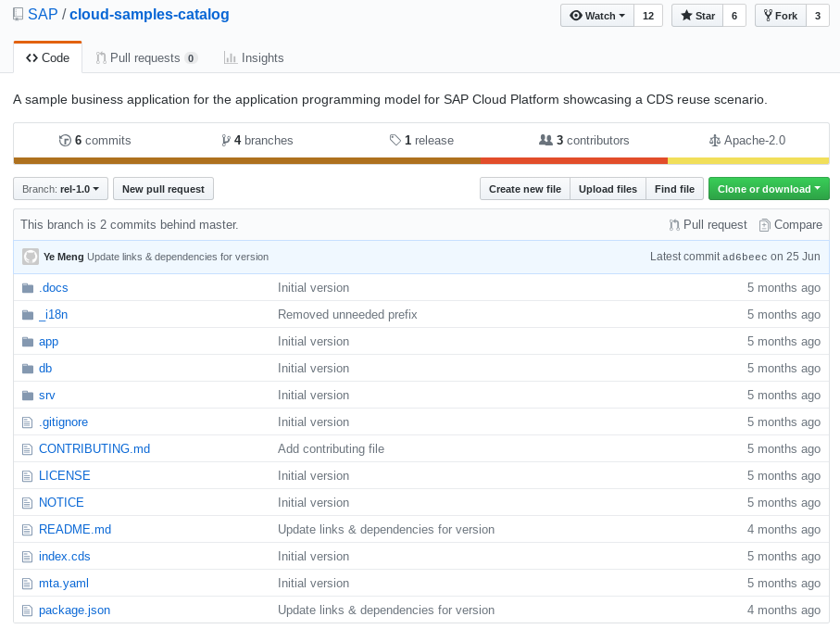Viewport: 840px width, 629px height.
Task: Click the commits history clock icon
Action: (x=65, y=141)
